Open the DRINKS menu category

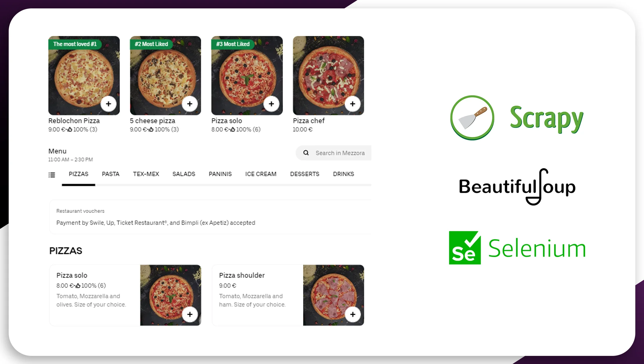coord(343,174)
